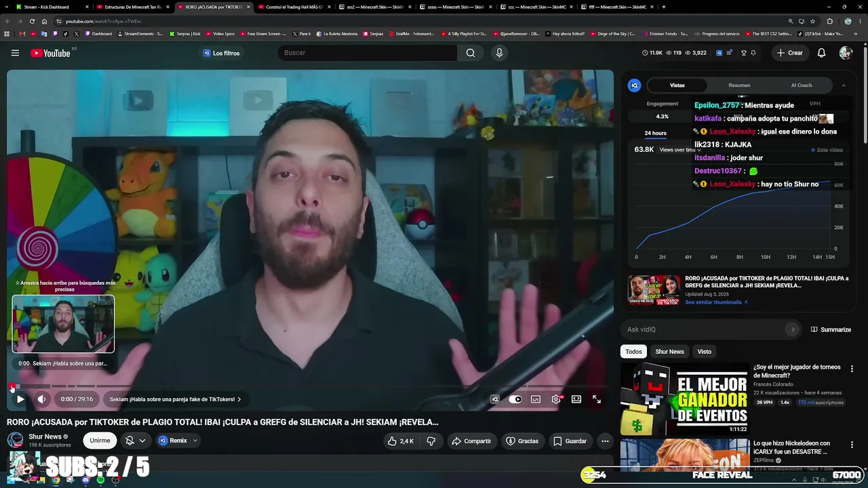Screen dimensions: 868x488
Task: Dislike the video
Action: click(431, 441)
